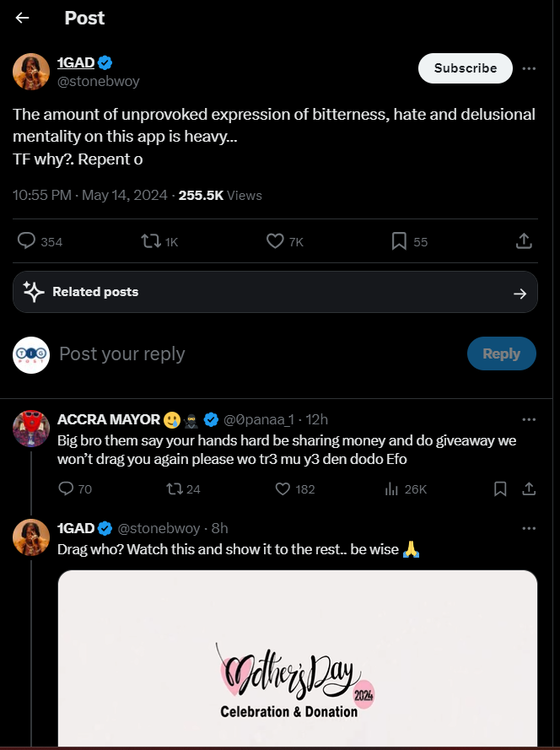This screenshot has width=560, height=750.
Task: Share the main post via share icon
Action: click(524, 241)
